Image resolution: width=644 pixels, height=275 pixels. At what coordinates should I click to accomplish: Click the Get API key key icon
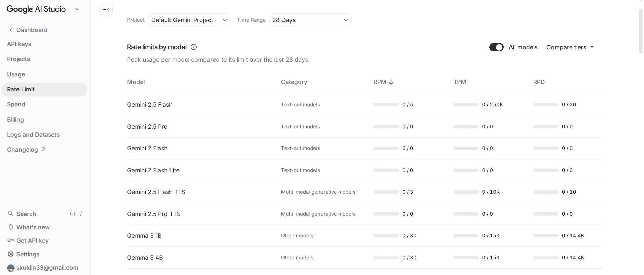(x=11, y=240)
